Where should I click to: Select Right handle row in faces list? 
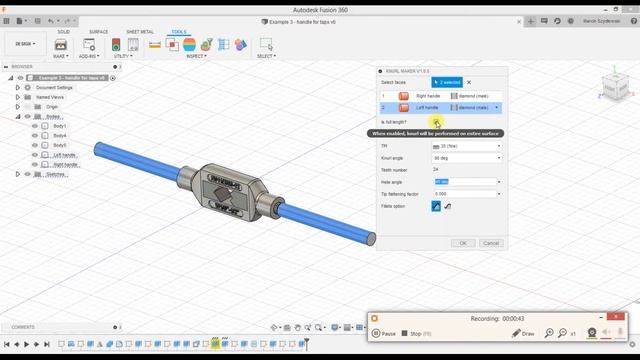[x=441, y=96]
